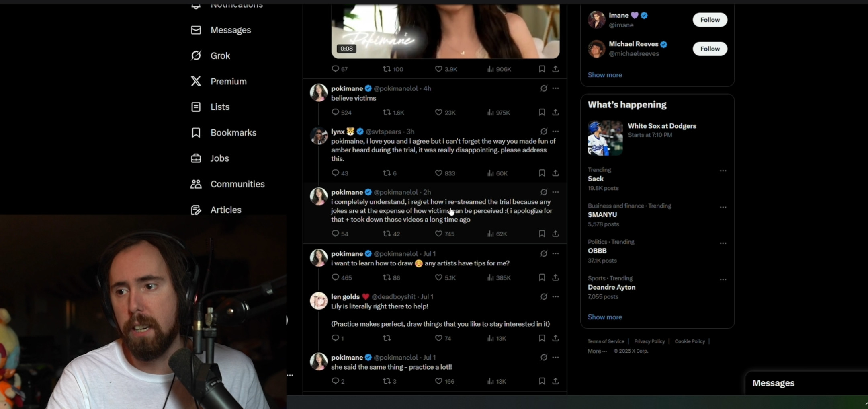Open lynx's profile via @svtspears handle

(383, 132)
